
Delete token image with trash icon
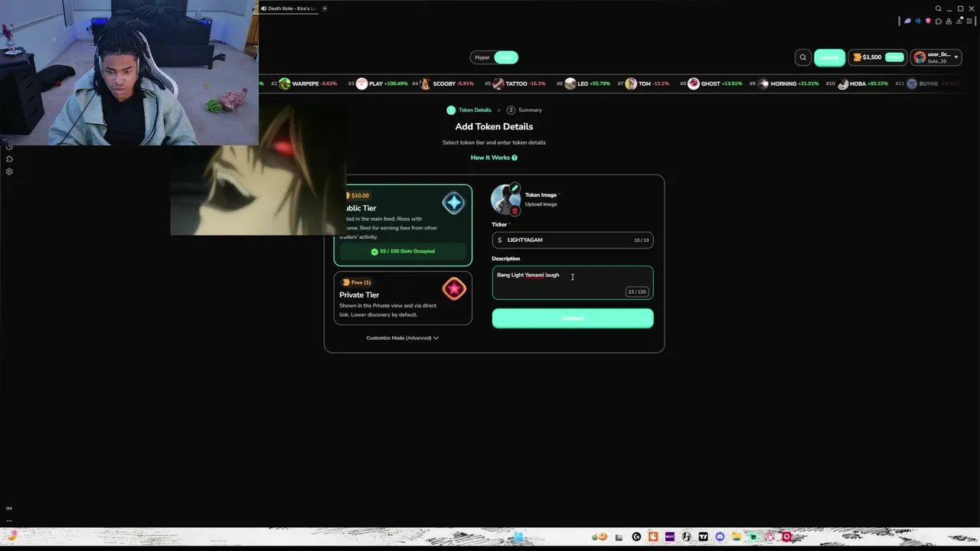tap(514, 210)
